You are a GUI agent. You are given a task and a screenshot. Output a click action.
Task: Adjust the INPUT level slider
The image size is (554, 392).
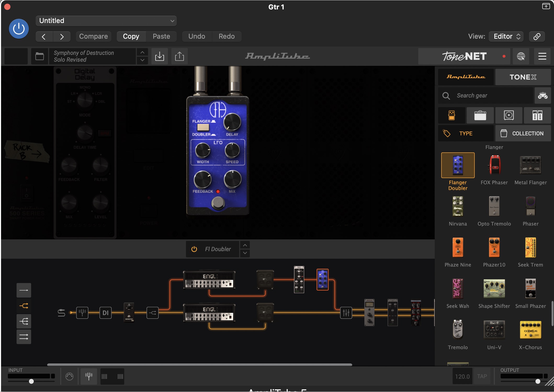(x=31, y=381)
